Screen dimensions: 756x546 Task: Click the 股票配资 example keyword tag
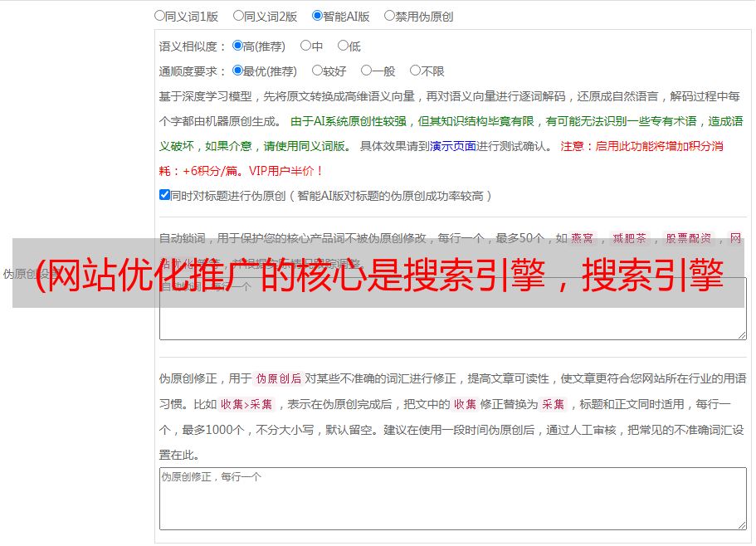[x=689, y=238]
